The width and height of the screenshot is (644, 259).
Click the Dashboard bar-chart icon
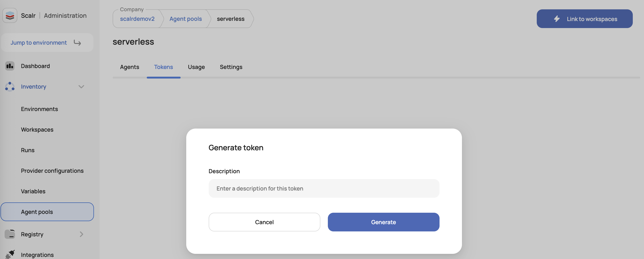pyautogui.click(x=10, y=66)
